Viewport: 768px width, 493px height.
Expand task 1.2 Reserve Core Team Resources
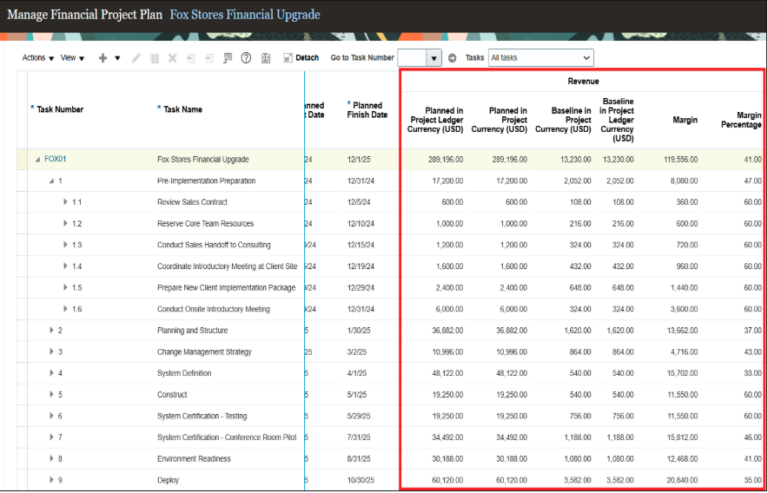tap(65, 224)
